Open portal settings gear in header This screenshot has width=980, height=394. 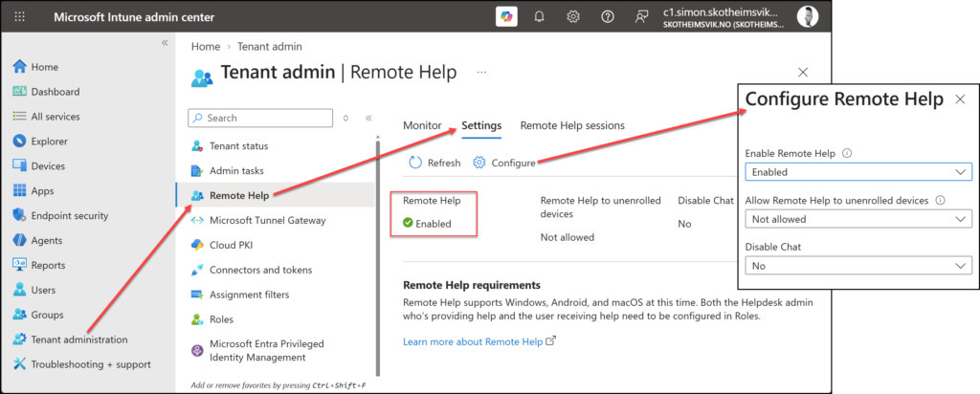[573, 17]
